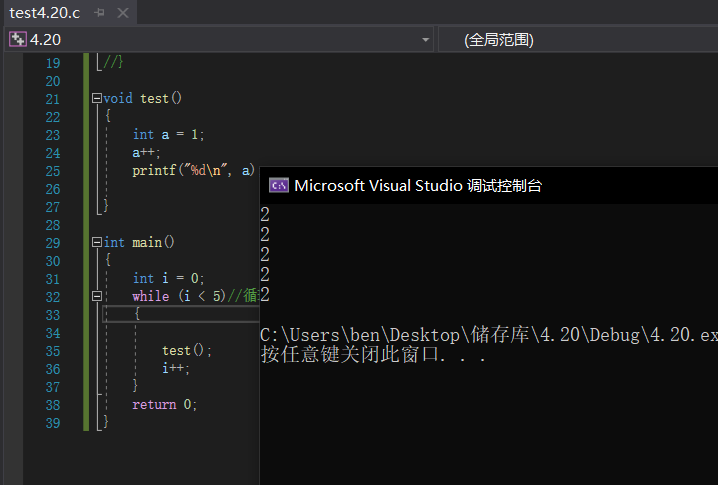Click line number 38 in the gutter
This screenshot has height=485, width=718.
tap(53, 405)
